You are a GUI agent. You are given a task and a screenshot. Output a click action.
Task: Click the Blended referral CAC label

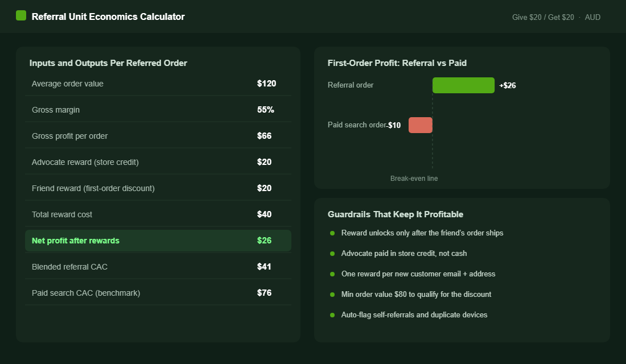pyautogui.click(x=69, y=267)
